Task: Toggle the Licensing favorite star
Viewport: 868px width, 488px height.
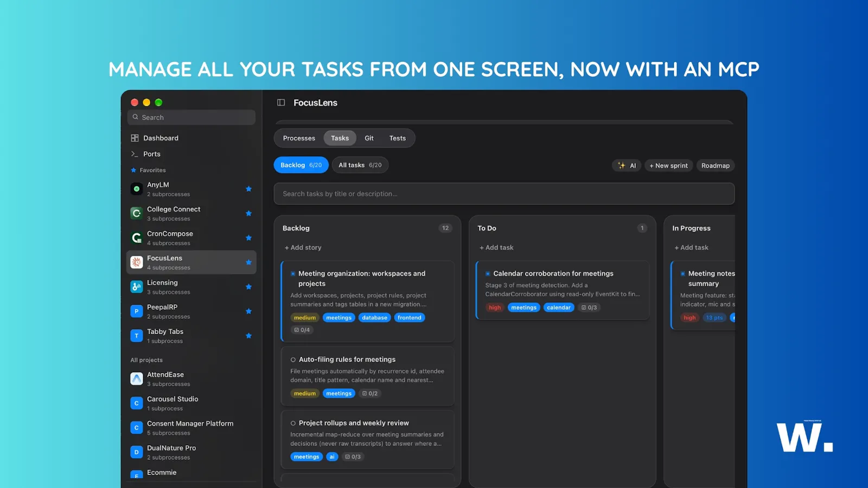Action: point(248,287)
